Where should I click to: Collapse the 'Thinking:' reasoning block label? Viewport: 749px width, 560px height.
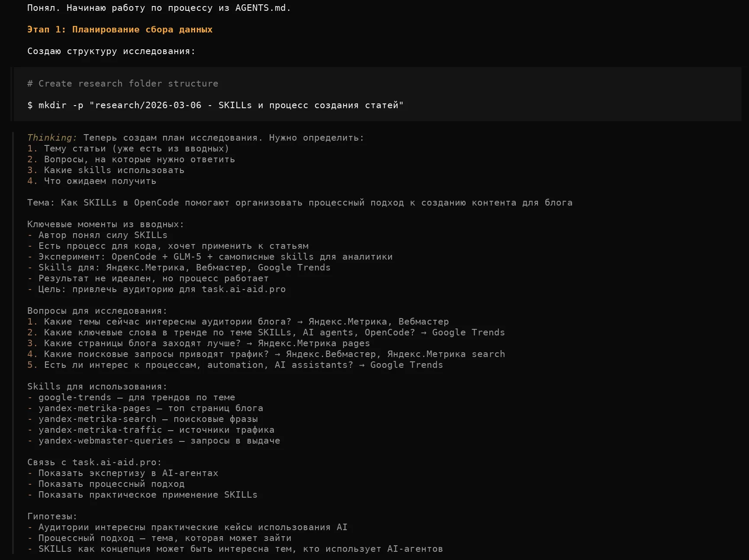[52, 138]
